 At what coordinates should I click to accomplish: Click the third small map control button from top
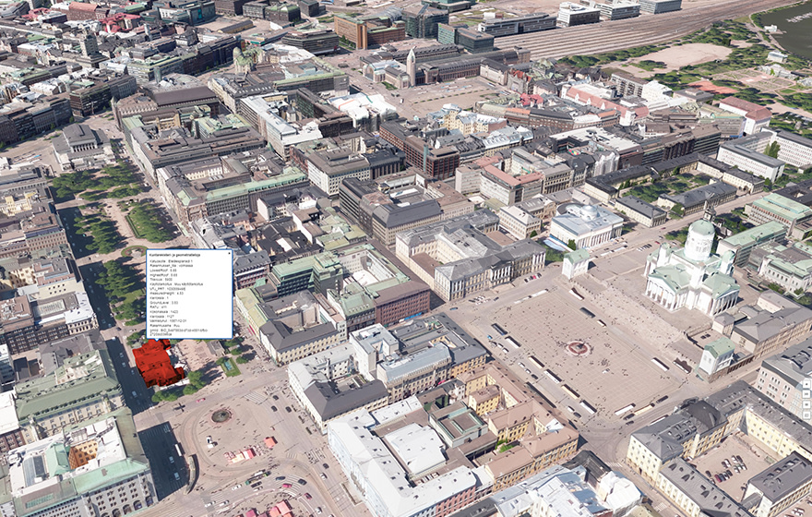[806, 404]
